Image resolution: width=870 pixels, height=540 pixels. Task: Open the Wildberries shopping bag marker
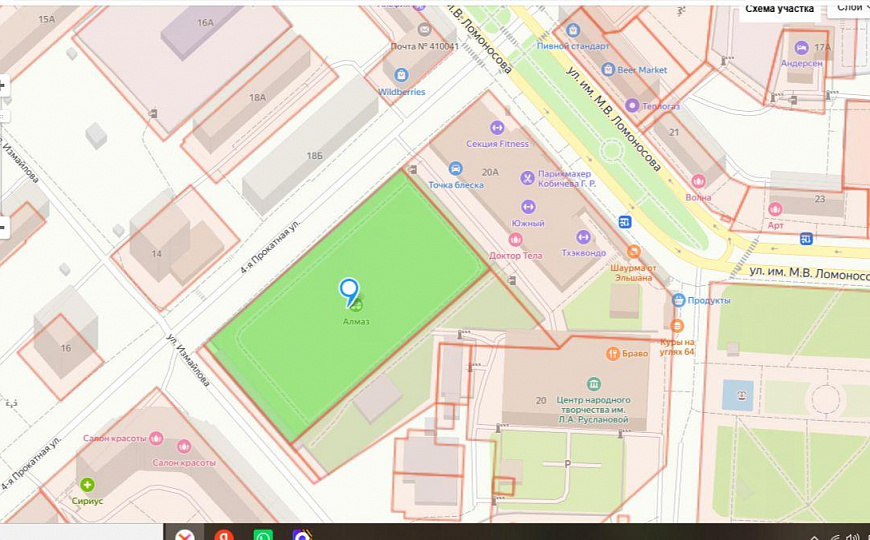pyautogui.click(x=401, y=75)
